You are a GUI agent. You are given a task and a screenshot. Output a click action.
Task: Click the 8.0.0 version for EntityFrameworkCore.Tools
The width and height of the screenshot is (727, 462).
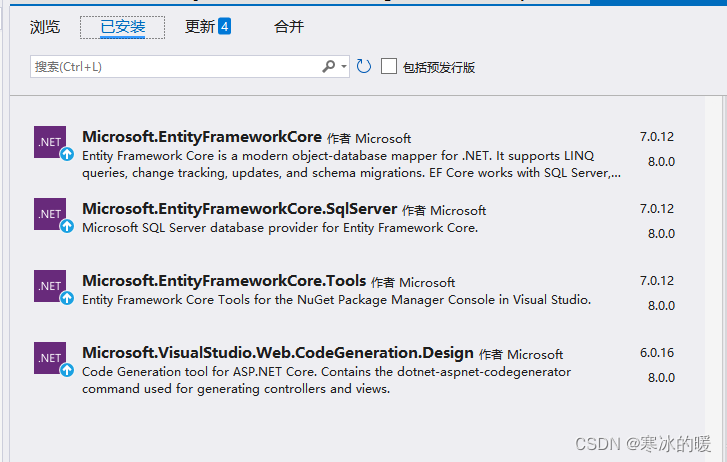click(x=661, y=306)
